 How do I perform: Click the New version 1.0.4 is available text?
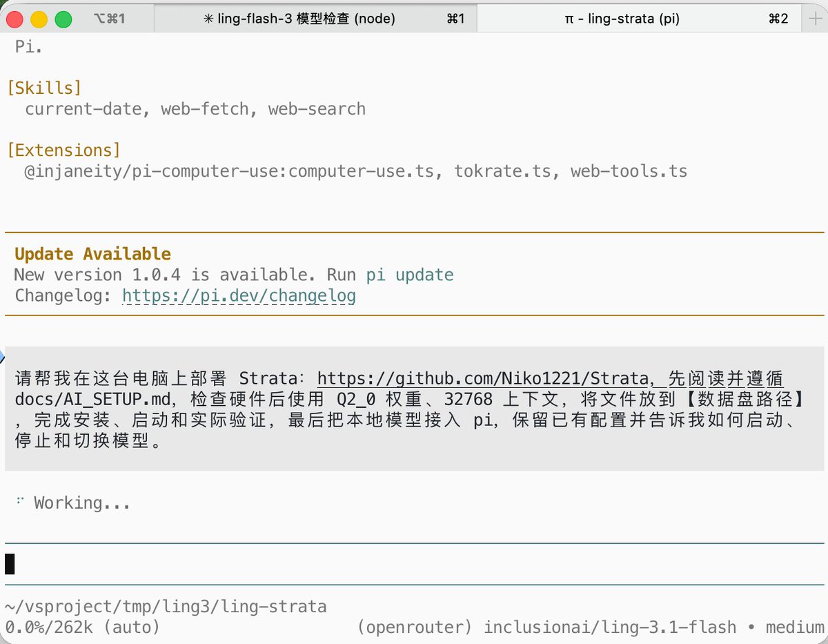click(161, 275)
